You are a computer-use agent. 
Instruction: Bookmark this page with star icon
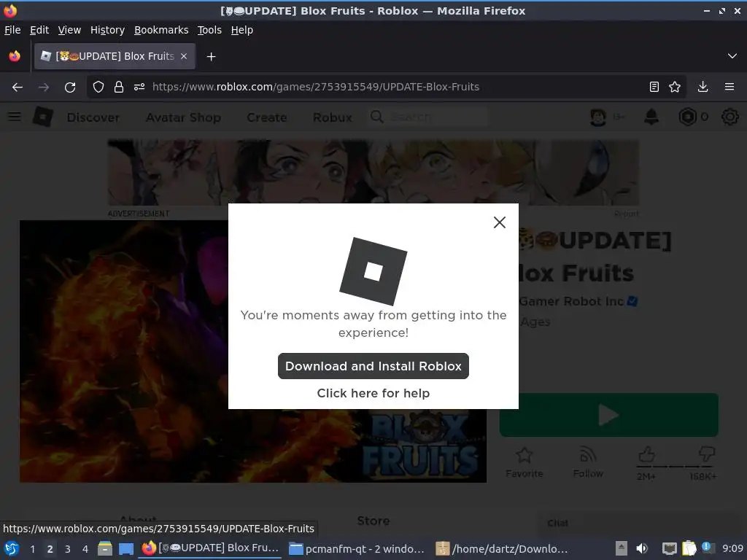pyautogui.click(x=675, y=87)
